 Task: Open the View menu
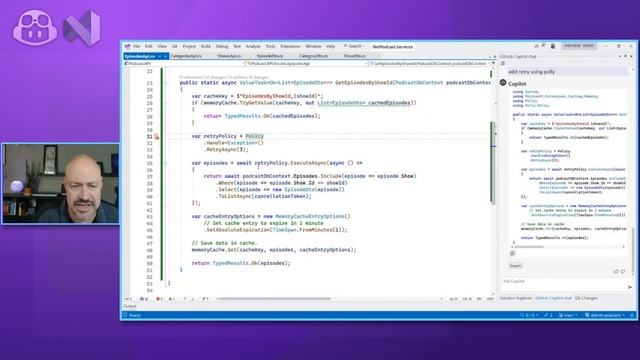[162, 47]
